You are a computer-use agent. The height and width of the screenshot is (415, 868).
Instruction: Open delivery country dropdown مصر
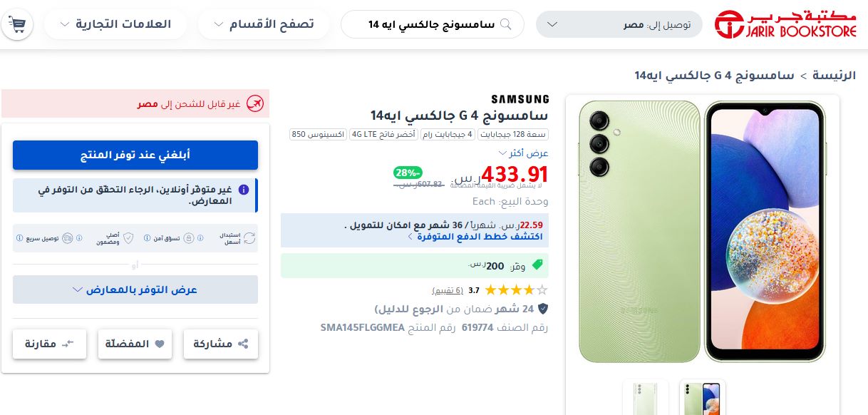tap(619, 24)
